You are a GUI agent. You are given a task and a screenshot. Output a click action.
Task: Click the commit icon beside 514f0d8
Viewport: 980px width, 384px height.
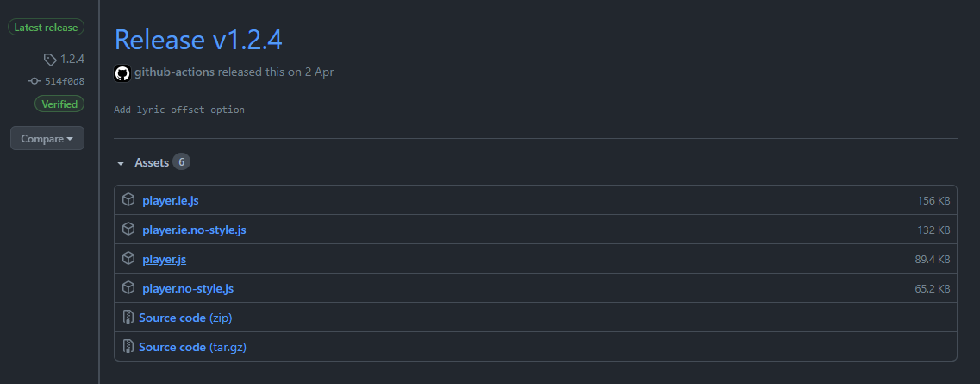click(x=34, y=81)
